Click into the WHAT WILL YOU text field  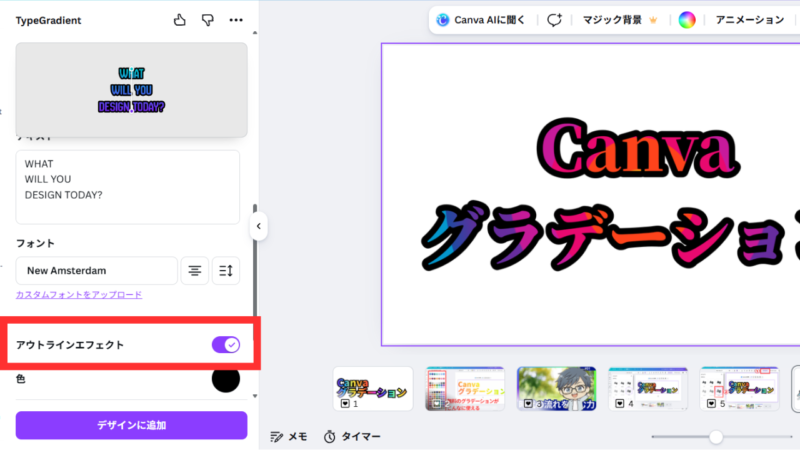coord(128,187)
